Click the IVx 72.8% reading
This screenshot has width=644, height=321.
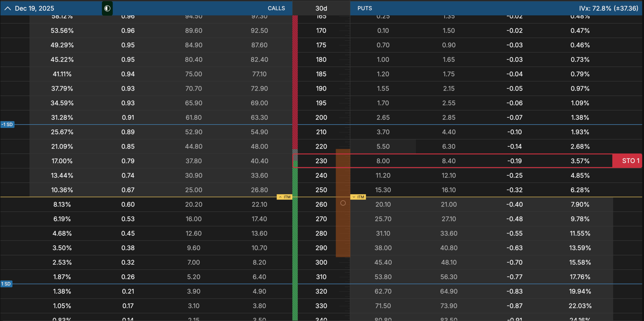(x=608, y=8)
